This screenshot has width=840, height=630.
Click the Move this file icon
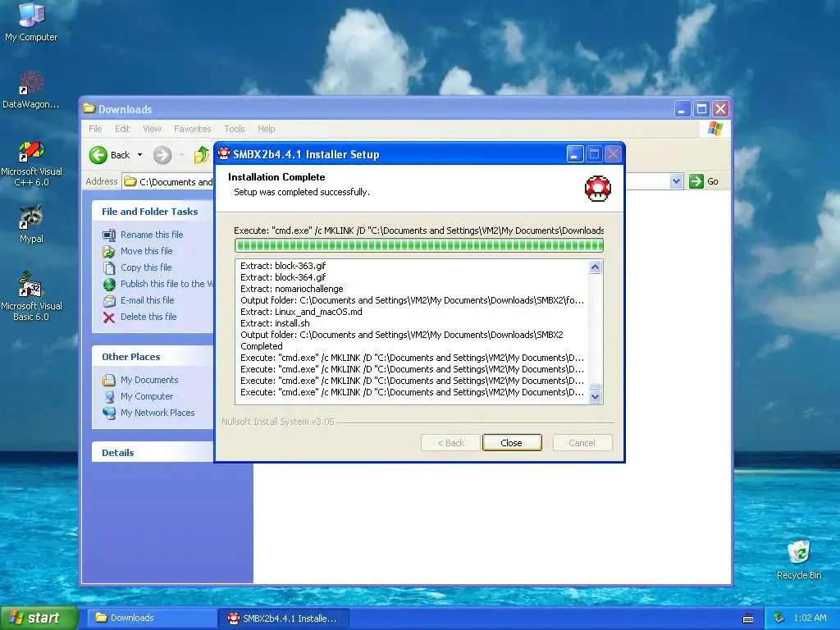[x=109, y=251]
